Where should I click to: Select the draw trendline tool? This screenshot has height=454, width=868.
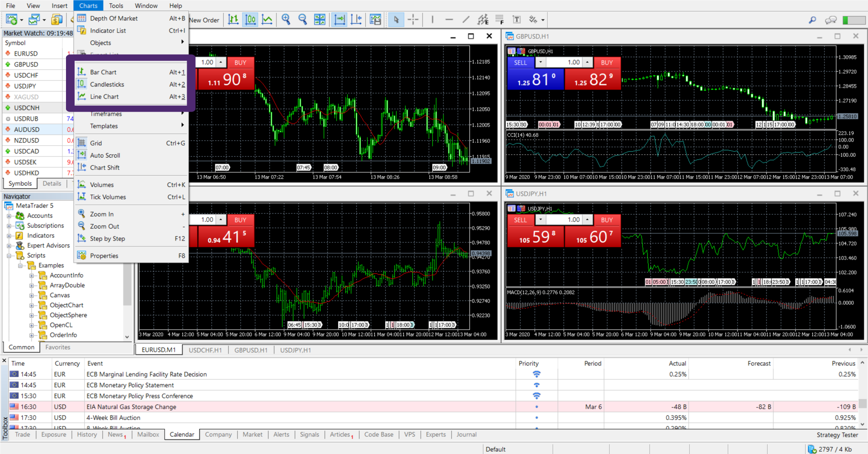point(466,19)
